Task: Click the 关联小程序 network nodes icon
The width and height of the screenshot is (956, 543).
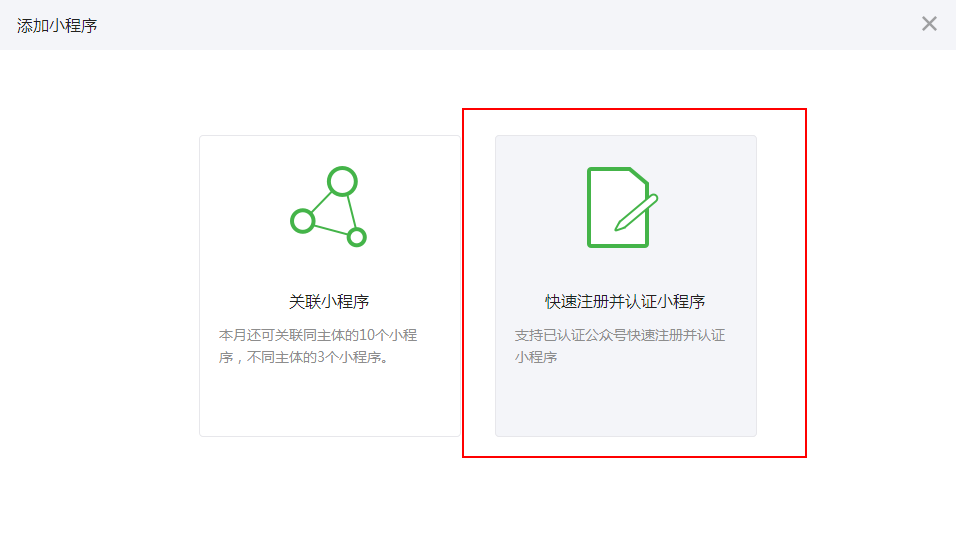Action: [x=329, y=208]
